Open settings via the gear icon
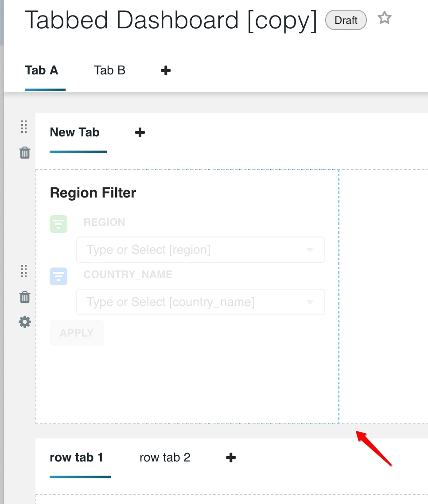This screenshot has height=504, width=428. point(25,322)
